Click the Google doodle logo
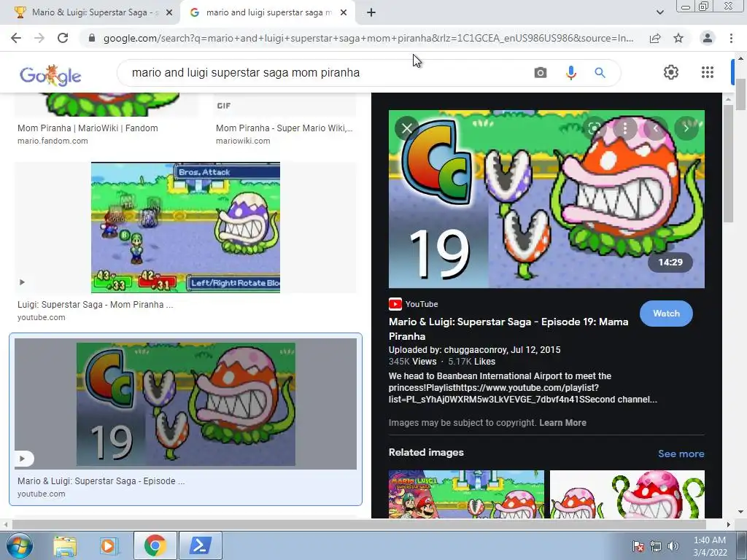This screenshot has width=747, height=560. [50, 75]
